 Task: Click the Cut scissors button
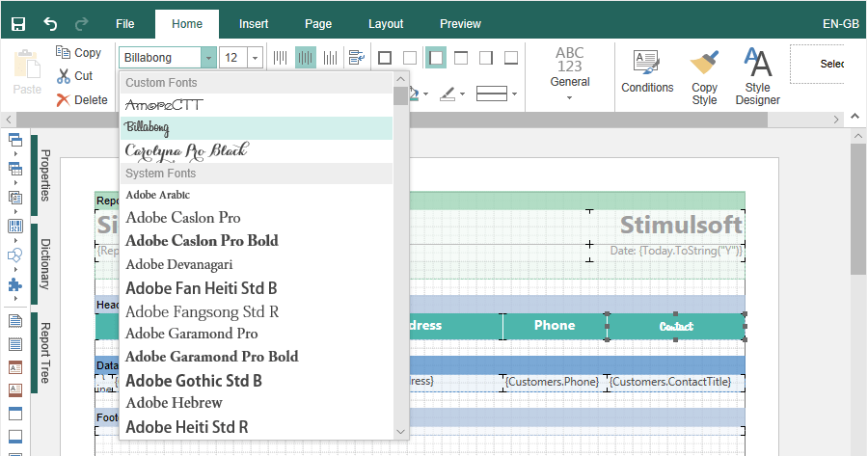click(75, 76)
